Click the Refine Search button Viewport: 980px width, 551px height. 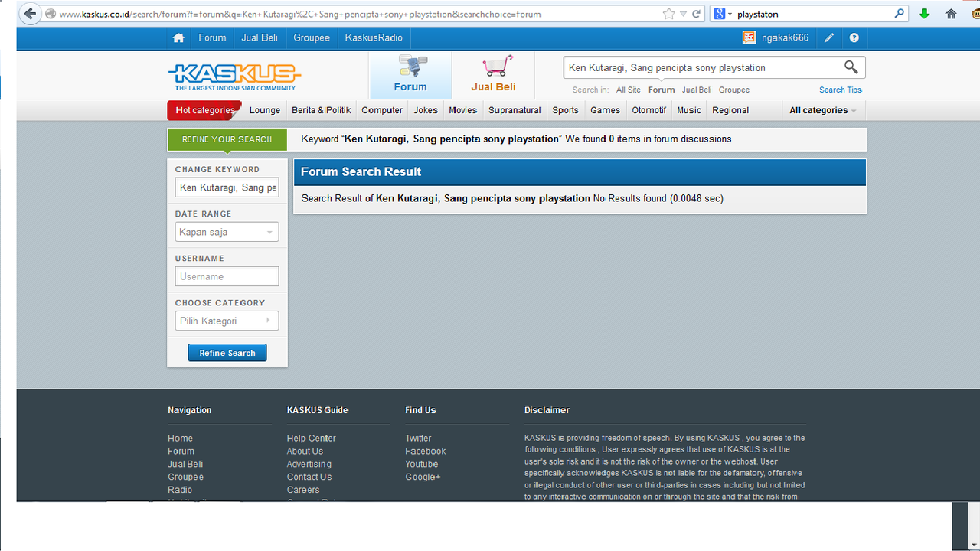[x=227, y=353]
